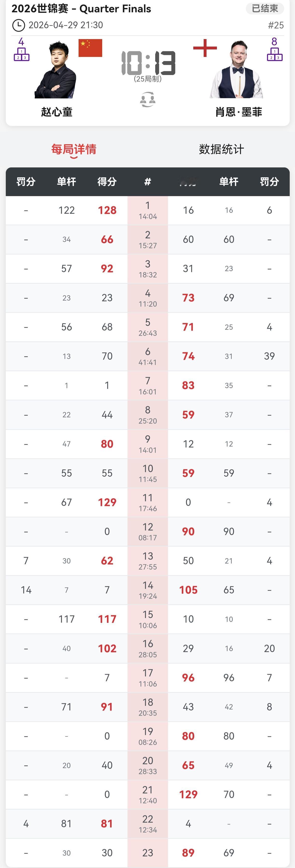Select frame 12 lasting 08:17
Viewport: 295px width, 868px height.
(147, 531)
